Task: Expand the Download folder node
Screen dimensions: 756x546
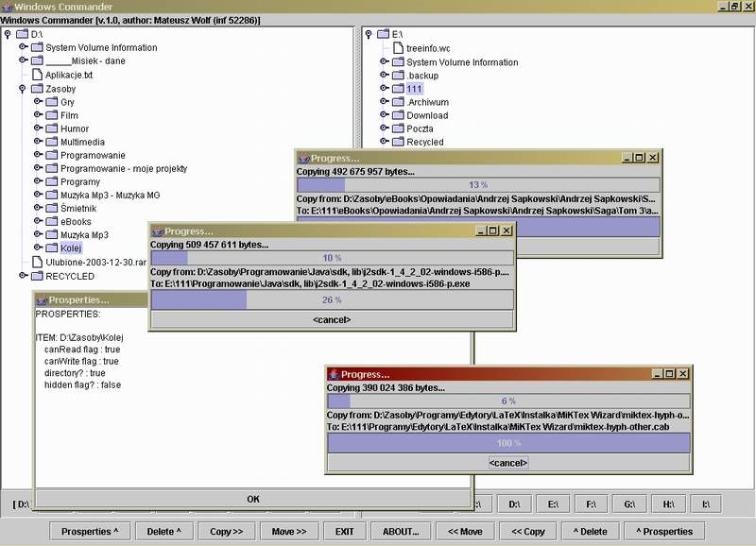Action: [x=385, y=114]
